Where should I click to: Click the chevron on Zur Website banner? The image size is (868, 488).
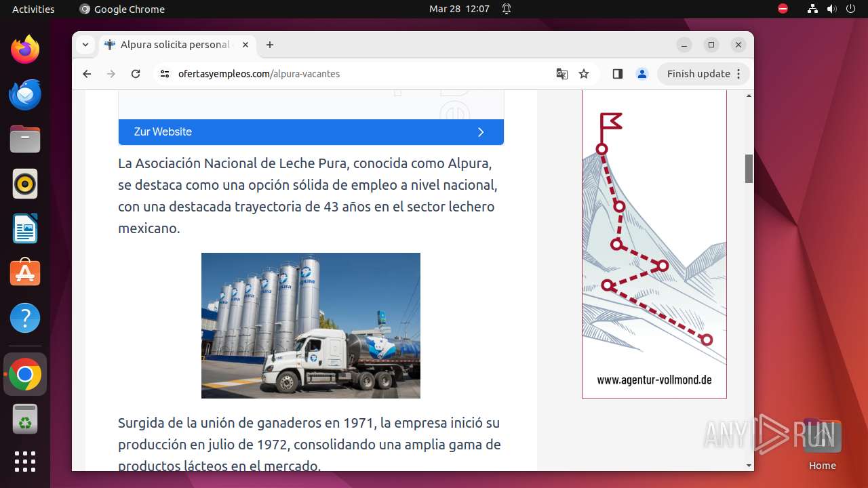(481, 132)
